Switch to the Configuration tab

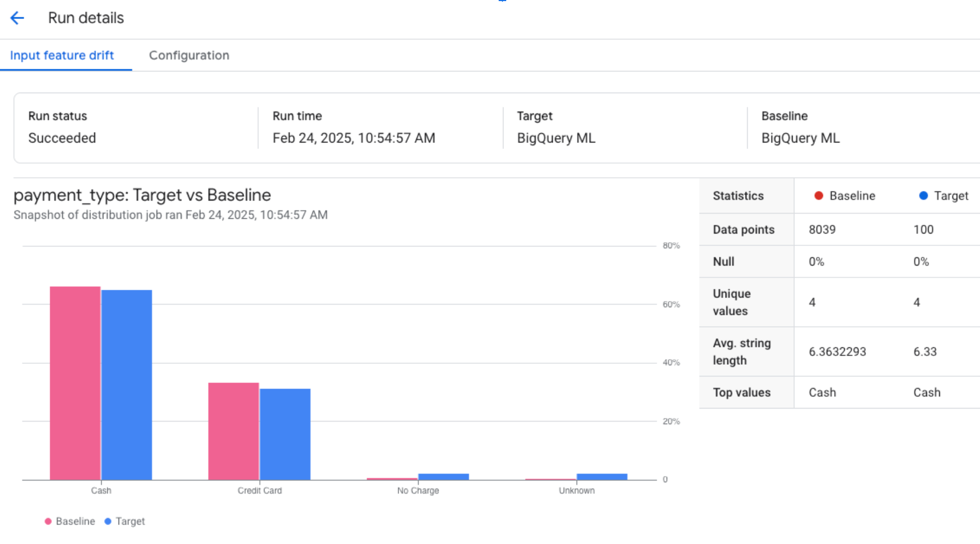click(x=189, y=55)
